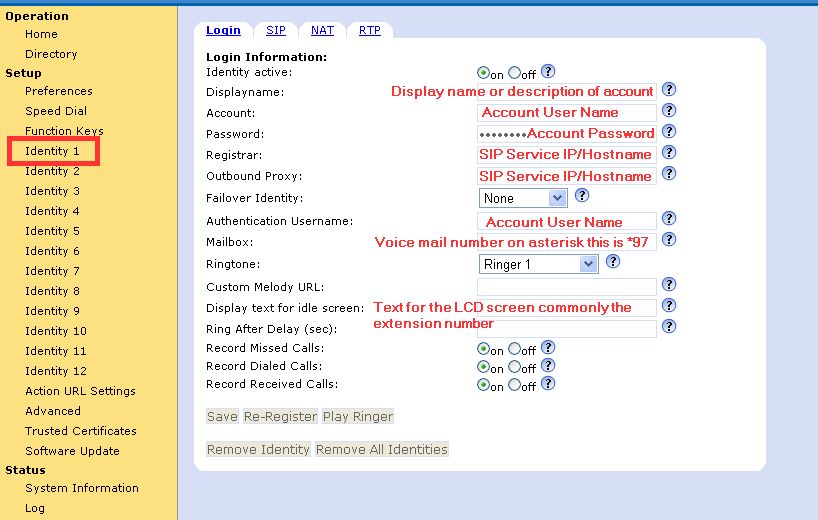
Task: Open help icon for Record Dialed Calls
Action: point(548,365)
